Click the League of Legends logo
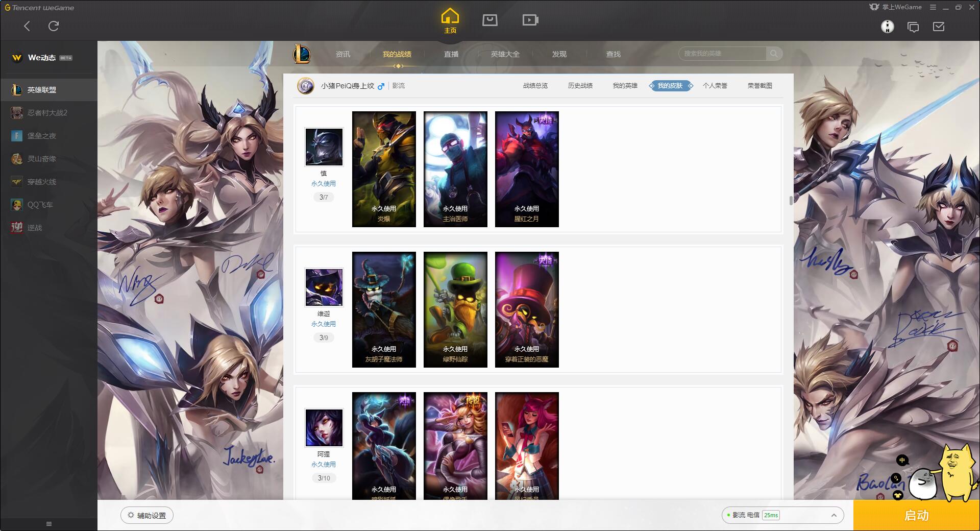 point(302,54)
